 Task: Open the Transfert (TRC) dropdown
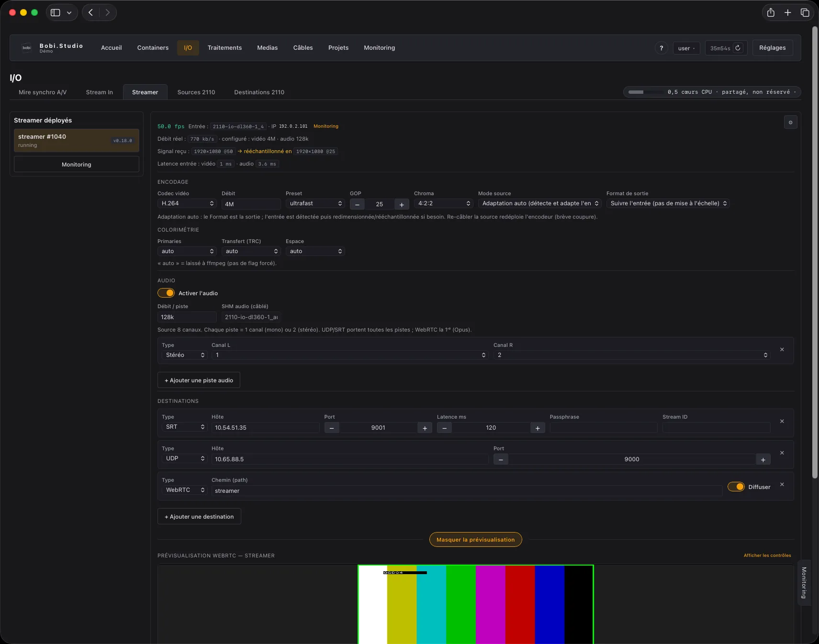click(251, 251)
